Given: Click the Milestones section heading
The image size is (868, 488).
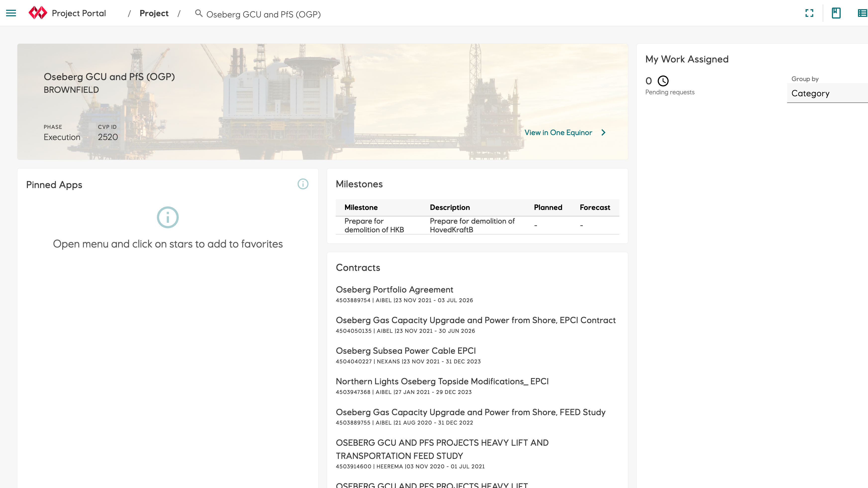Looking at the screenshot, I should [x=359, y=184].
